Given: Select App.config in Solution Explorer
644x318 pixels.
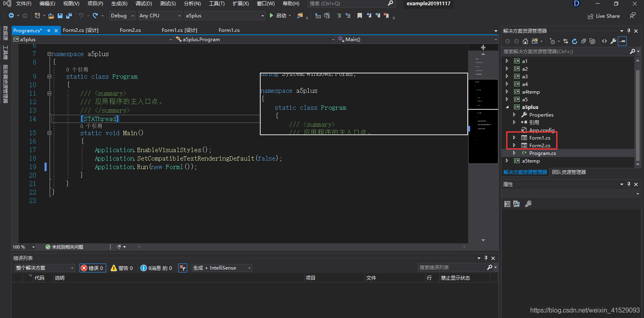Looking at the screenshot, I should (x=542, y=130).
